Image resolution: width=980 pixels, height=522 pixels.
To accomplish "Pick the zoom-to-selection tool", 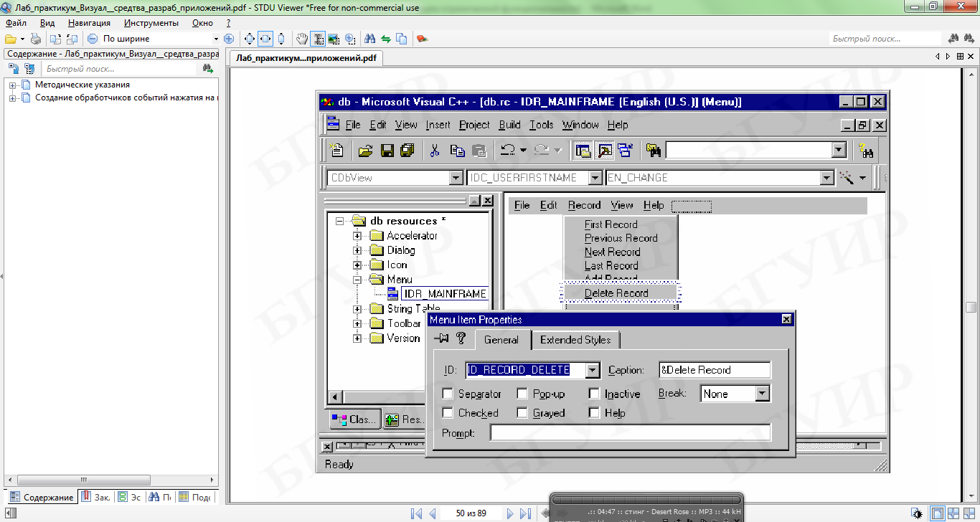I will pos(350,39).
